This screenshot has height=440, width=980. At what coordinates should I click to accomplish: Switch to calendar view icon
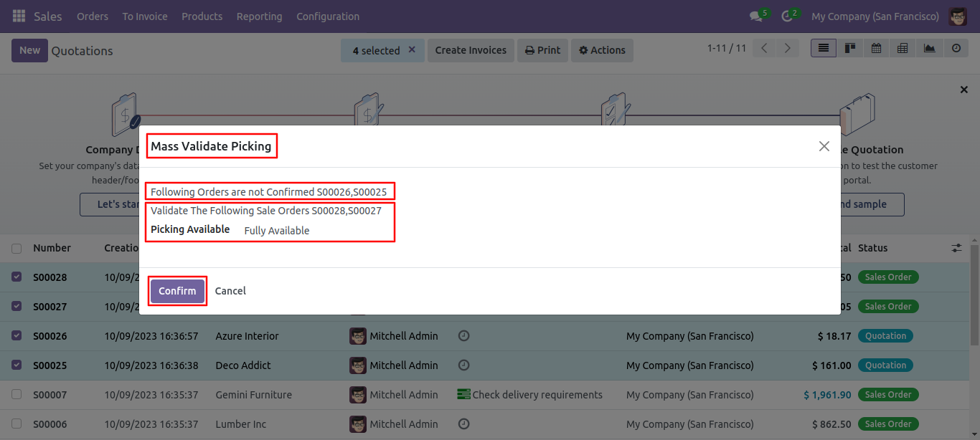(x=876, y=48)
